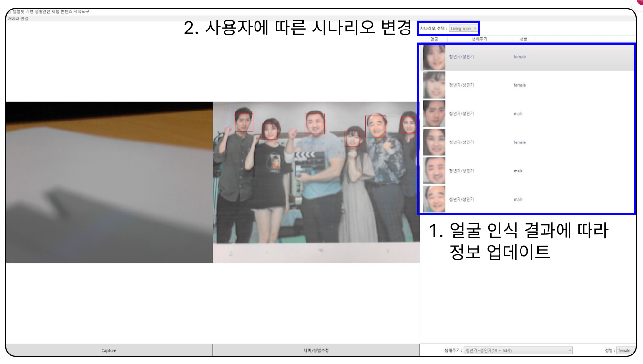Click female label in first list row

(x=520, y=57)
